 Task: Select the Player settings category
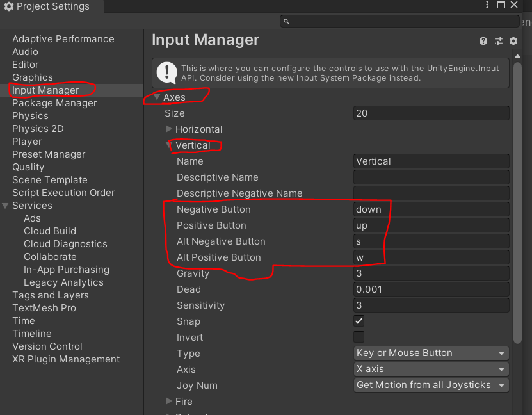[27, 142]
